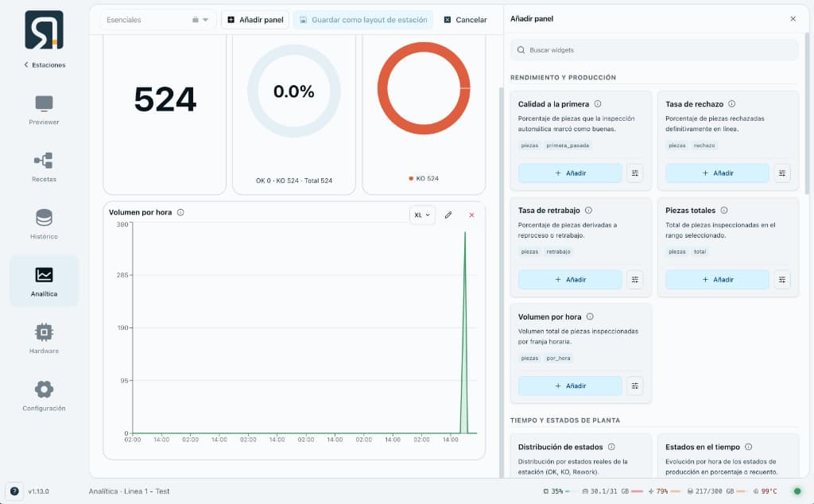Click the primera_pasada tag
The width and height of the screenshot is (814, 504).
point(568,145)
